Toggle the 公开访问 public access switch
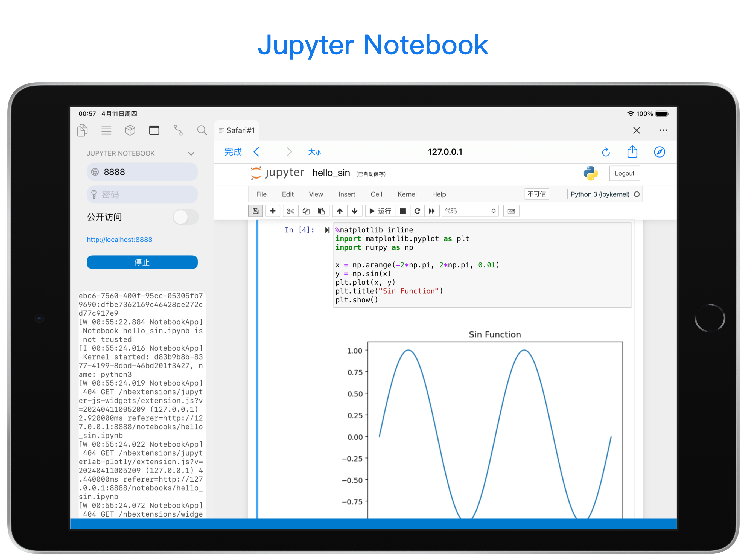 point(185,217)
